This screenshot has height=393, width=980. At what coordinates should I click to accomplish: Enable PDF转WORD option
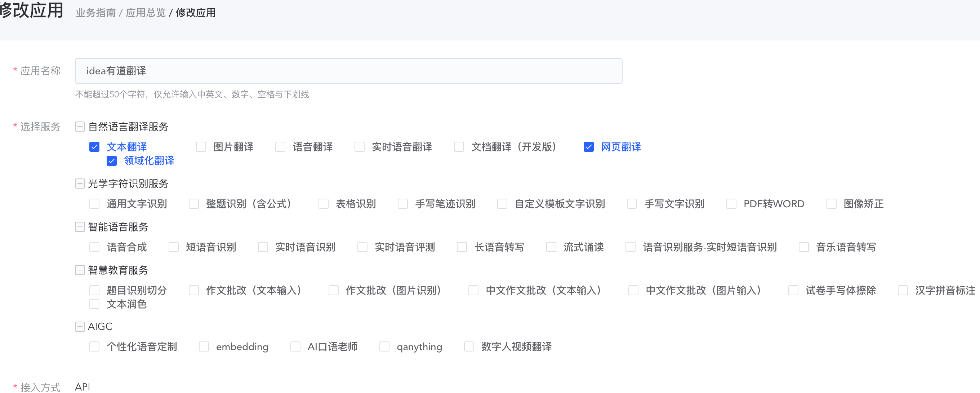coord(731,204)
